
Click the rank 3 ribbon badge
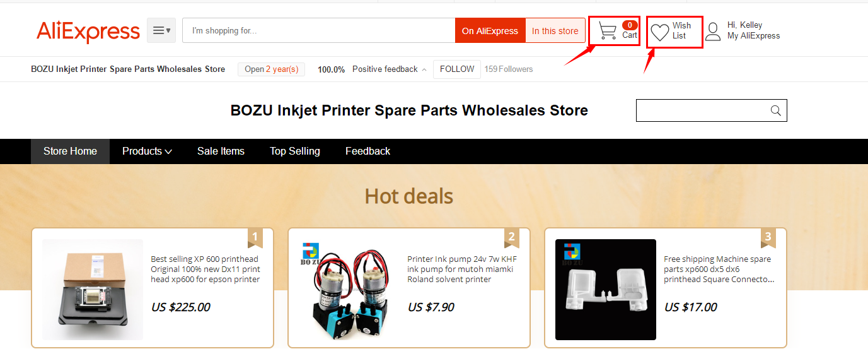(768, 237)
